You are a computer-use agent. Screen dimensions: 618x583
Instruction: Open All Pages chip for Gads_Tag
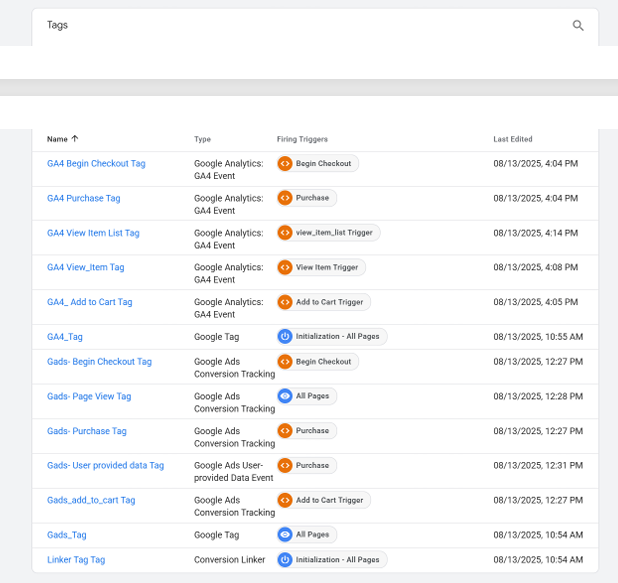tap(307, 535)
